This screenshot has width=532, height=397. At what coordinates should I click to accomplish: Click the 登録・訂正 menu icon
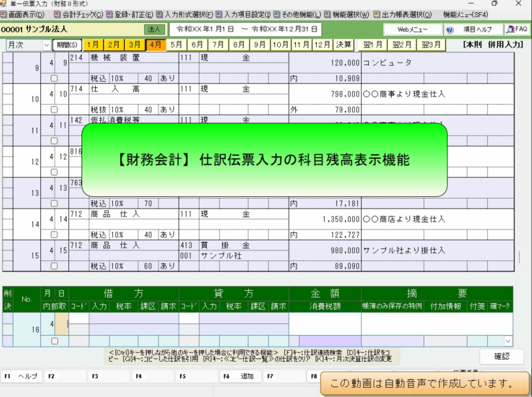click(110, 14)
